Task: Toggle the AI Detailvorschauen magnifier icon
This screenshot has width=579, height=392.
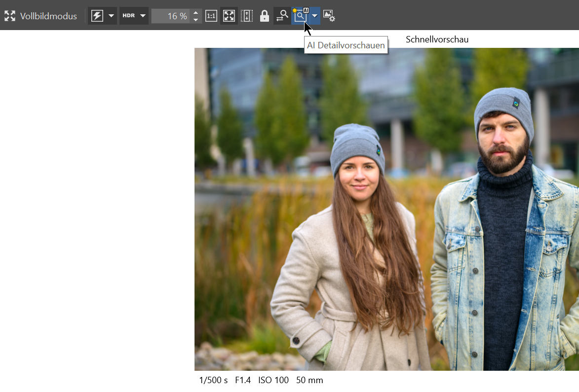Action: coord(300,16)
